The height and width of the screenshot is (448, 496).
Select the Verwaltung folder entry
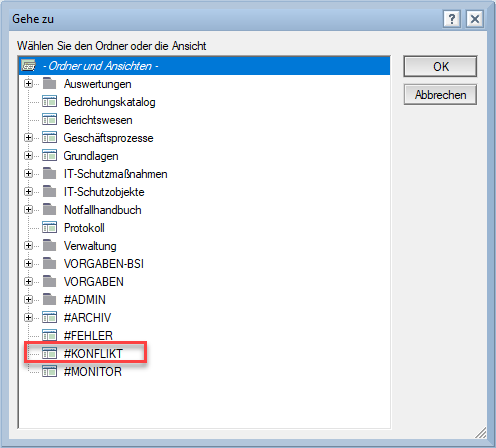pos(90,246)
